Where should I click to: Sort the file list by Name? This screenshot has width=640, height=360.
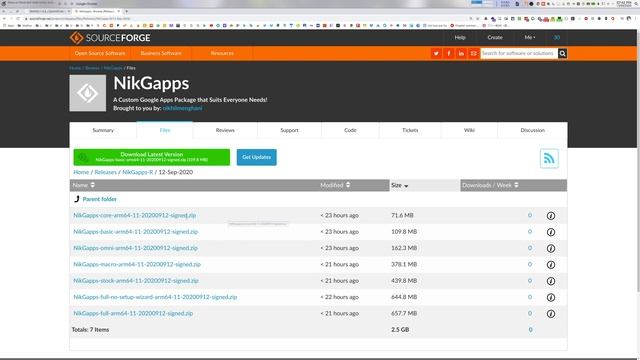pyautogui.click(x=84, y=185)
